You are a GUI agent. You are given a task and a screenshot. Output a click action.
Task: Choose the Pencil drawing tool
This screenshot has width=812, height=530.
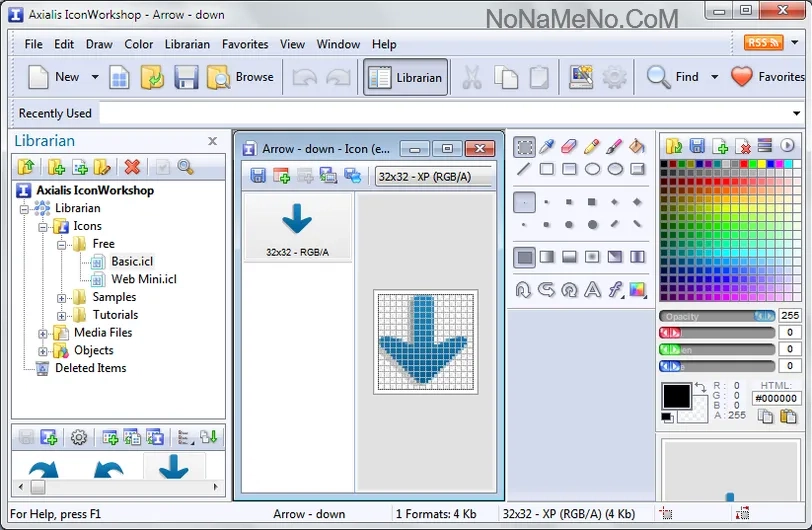pyautogui.click(x=592, y=147)
